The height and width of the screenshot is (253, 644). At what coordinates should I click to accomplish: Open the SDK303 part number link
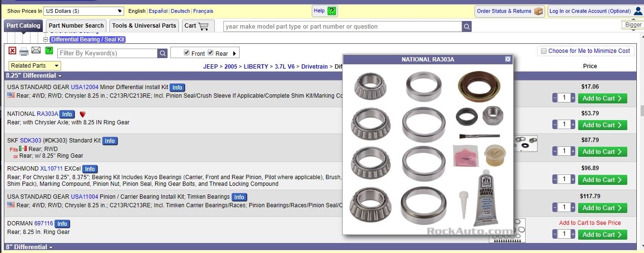tap(31, 141)
